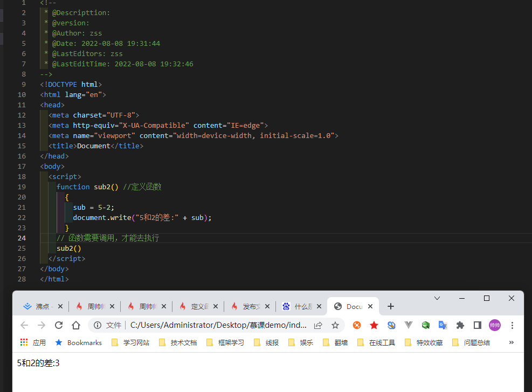Open the 问题总结 bookmark folder
This screenshot has height=392, width=532.
[x=471, y=342]
